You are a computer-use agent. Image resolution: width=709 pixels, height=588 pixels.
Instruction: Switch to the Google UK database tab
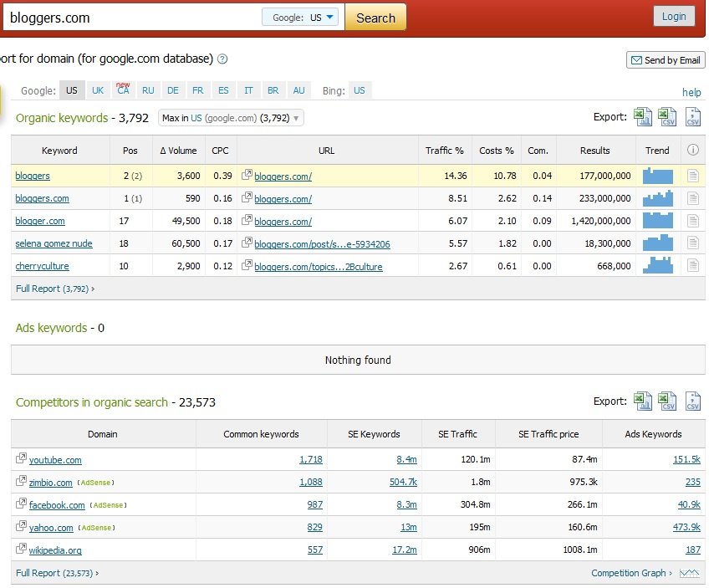click(x=98, y=90)
